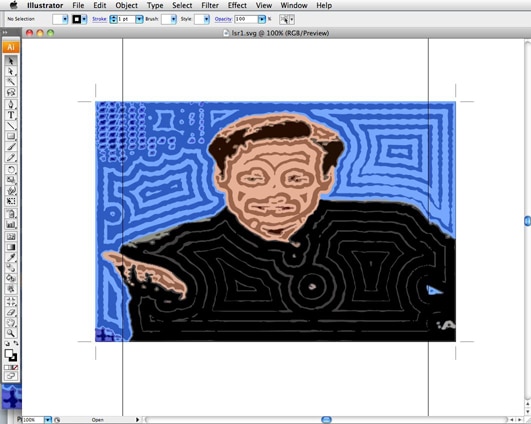
Task: Select the Scale tool
Action: 11,180
